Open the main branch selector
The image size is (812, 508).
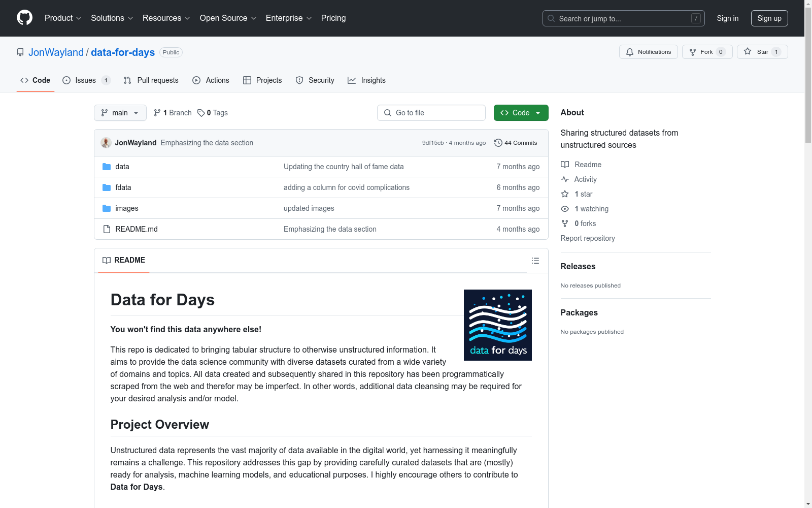pos(120,113)
